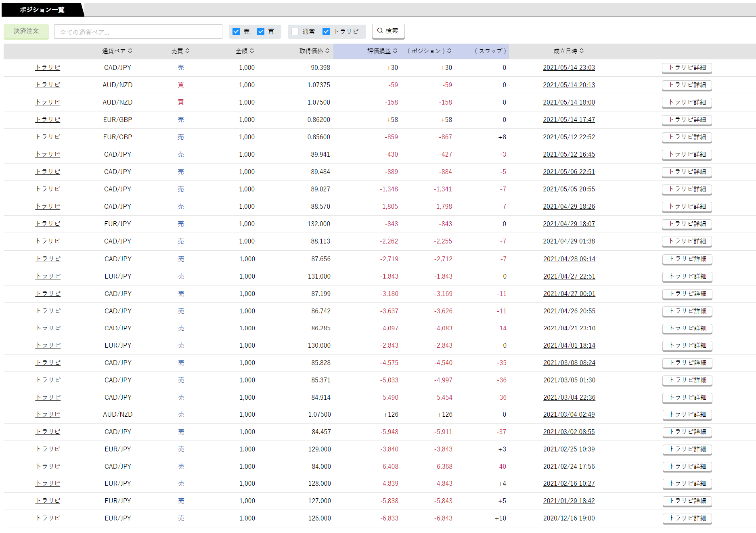Open トラリピ詳細 for 2021/05/14 23:03 row

687,68
